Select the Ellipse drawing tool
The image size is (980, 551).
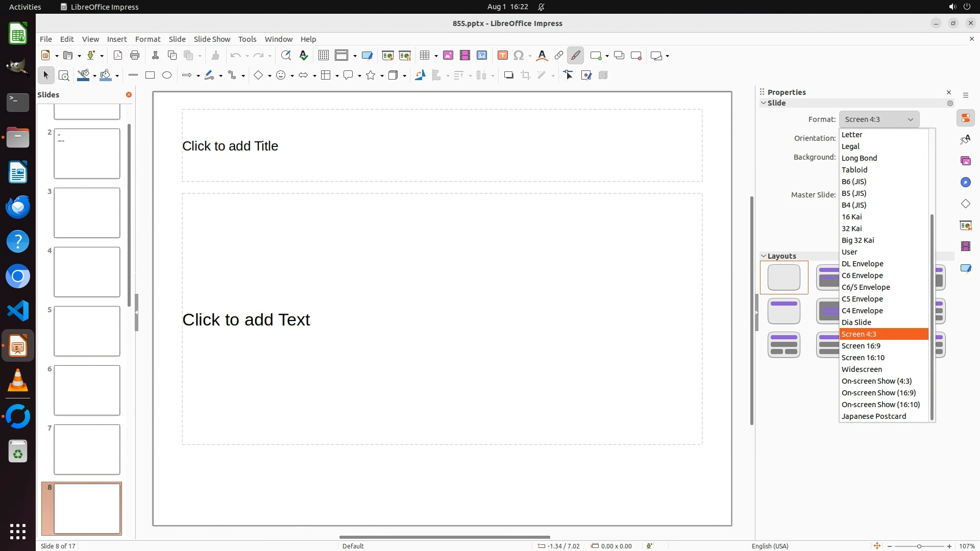click(167, 76)
